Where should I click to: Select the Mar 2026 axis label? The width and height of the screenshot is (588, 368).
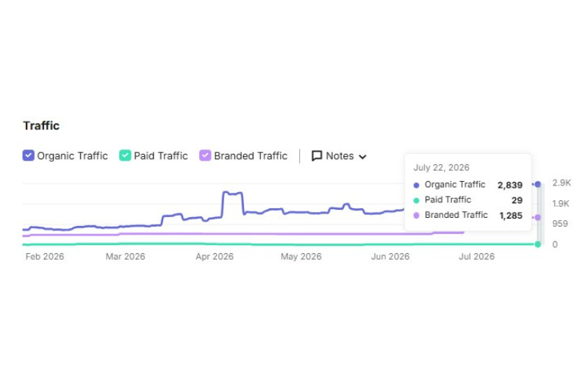pos(125,256)
